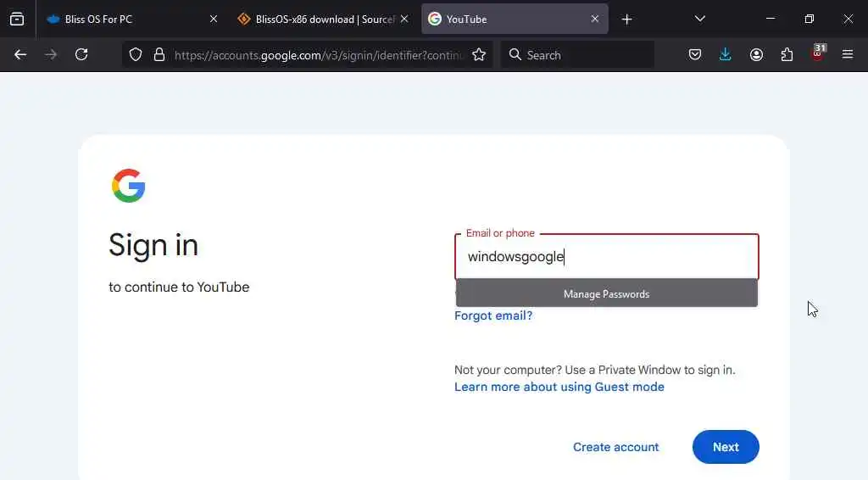Open tracking protection shield icon
Image resolution: width=868 pixels, height=480 pixels.
pyautogui.click(x=136, y=55)
